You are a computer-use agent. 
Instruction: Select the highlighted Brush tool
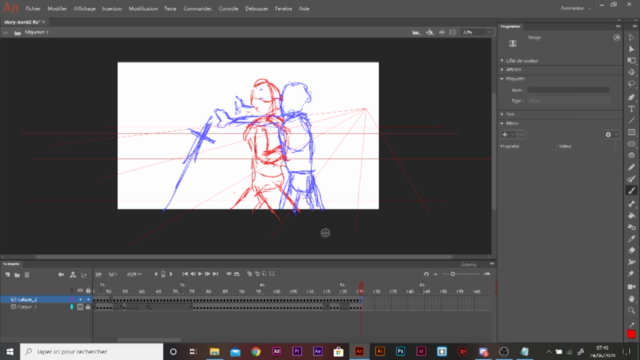click(631, 191)
